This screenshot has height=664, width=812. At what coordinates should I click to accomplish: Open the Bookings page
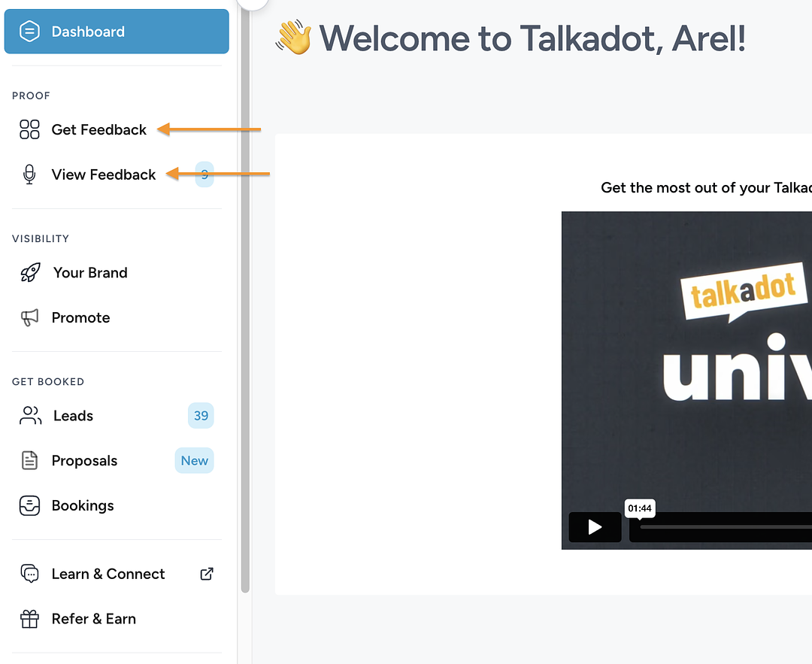83,505
